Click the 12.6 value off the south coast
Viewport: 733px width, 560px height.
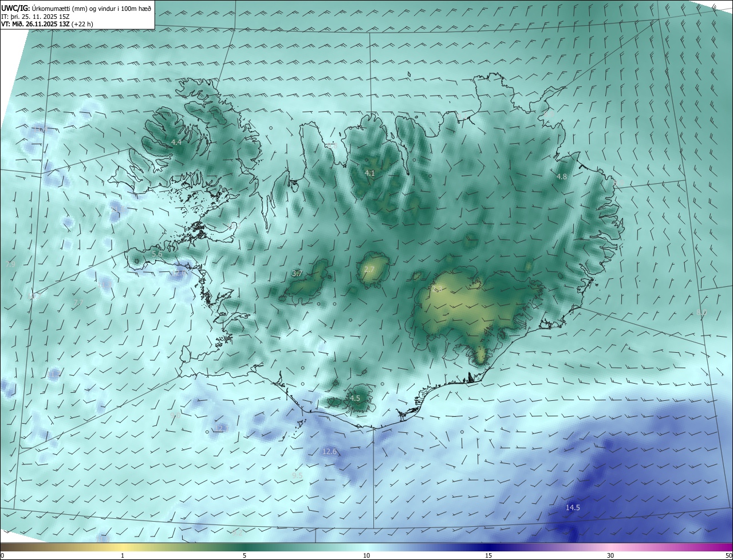point(329,452)
